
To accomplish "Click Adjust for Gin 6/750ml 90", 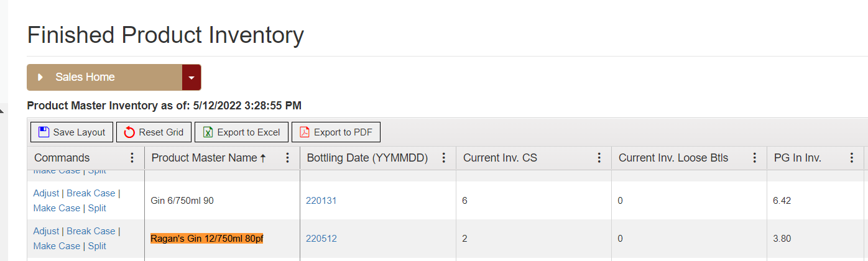I will [46, 193].
